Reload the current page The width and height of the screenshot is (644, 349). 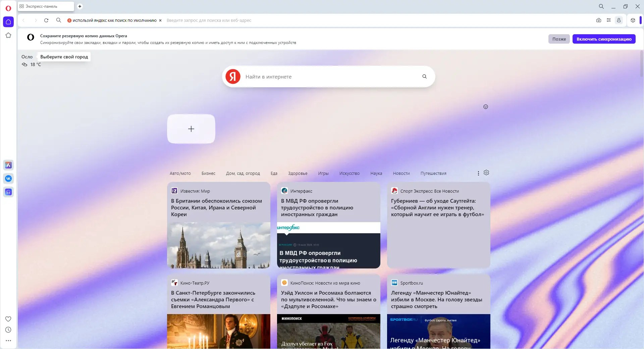[x=46, y=20]
